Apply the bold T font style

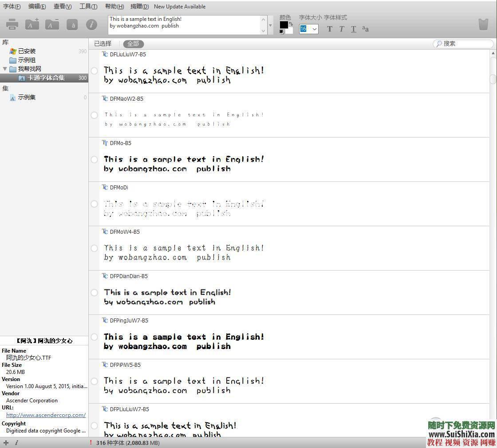[329, 29]
